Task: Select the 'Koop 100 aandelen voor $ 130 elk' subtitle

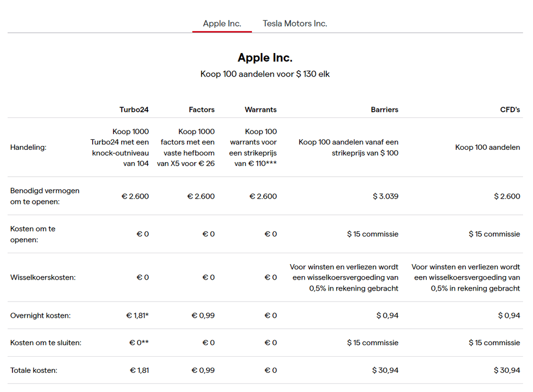Action: point(265,74)
